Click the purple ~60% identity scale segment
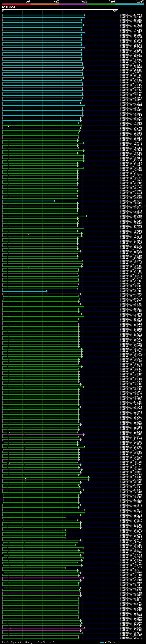Viewport: 146px width, 644px height. tap(73, 4)
